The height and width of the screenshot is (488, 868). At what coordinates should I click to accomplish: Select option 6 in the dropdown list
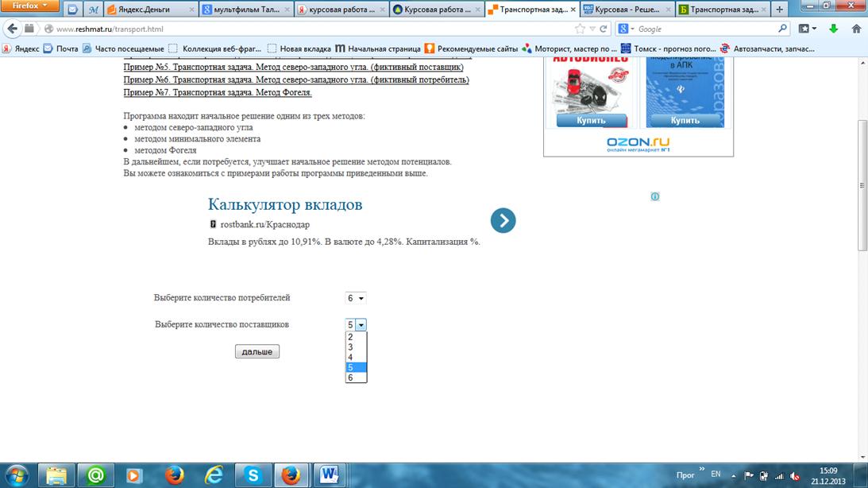pos(356,378)
